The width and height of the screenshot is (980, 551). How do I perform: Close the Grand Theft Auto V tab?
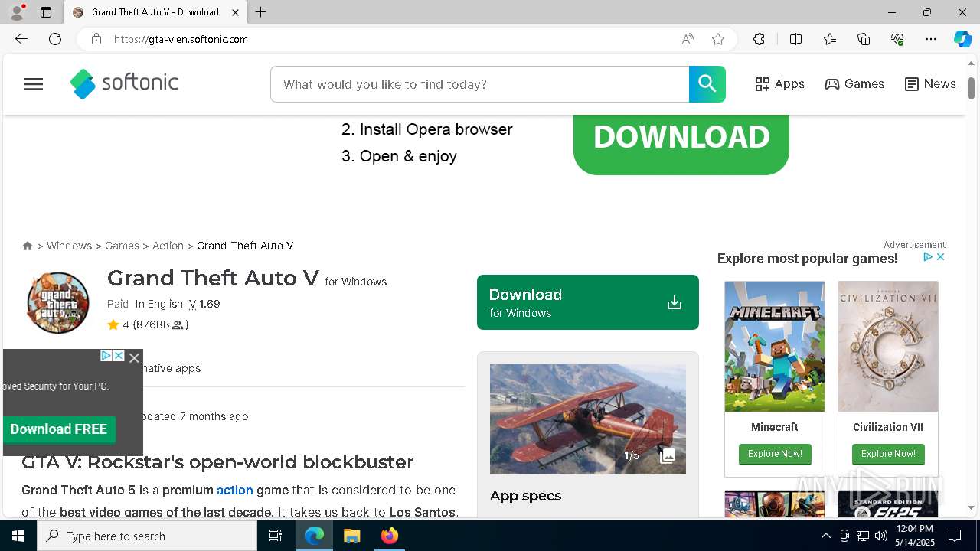point(236,12)
